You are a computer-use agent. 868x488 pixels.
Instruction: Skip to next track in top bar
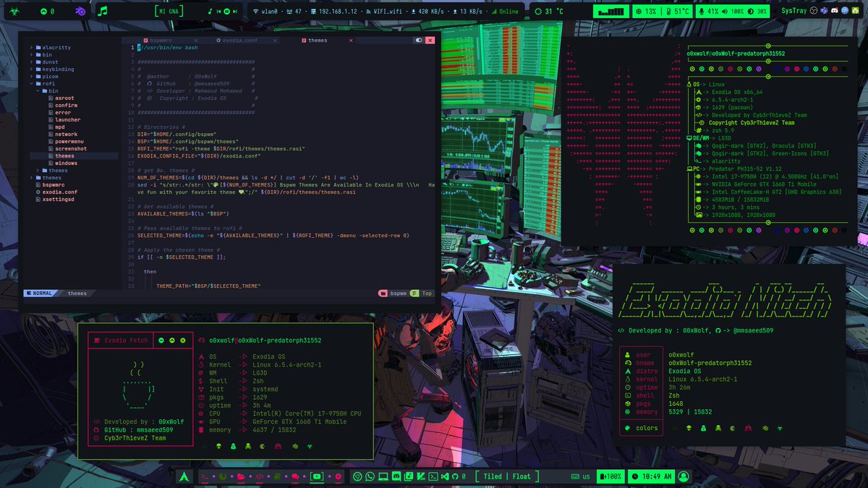click(x=235, y=12)
